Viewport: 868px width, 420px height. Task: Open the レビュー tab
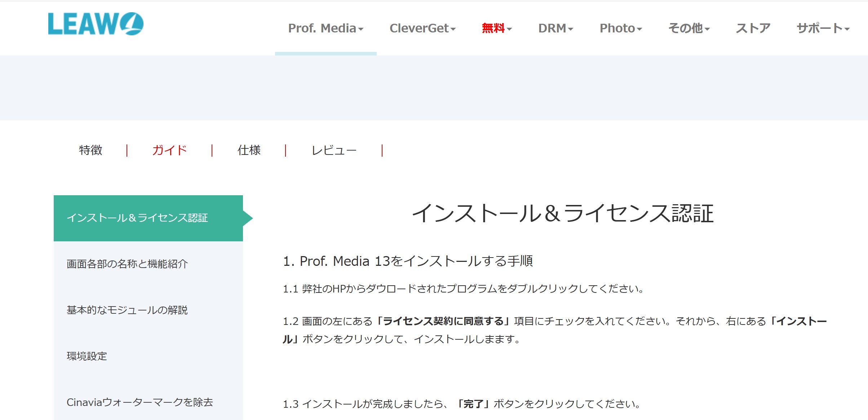pyautogui.click(x=334, y=150)
